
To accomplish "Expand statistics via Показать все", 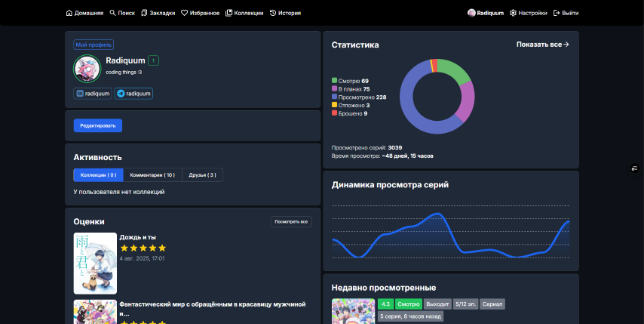I will [x=542, y=45].
